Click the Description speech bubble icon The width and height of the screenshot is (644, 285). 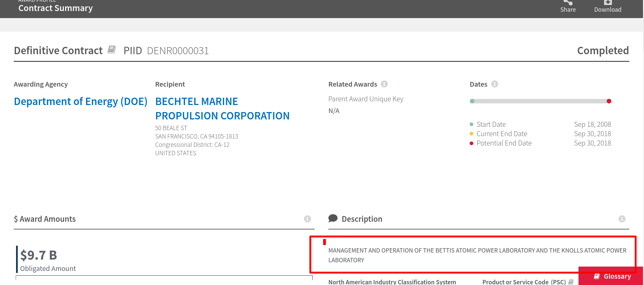click(x=333, y=218)
